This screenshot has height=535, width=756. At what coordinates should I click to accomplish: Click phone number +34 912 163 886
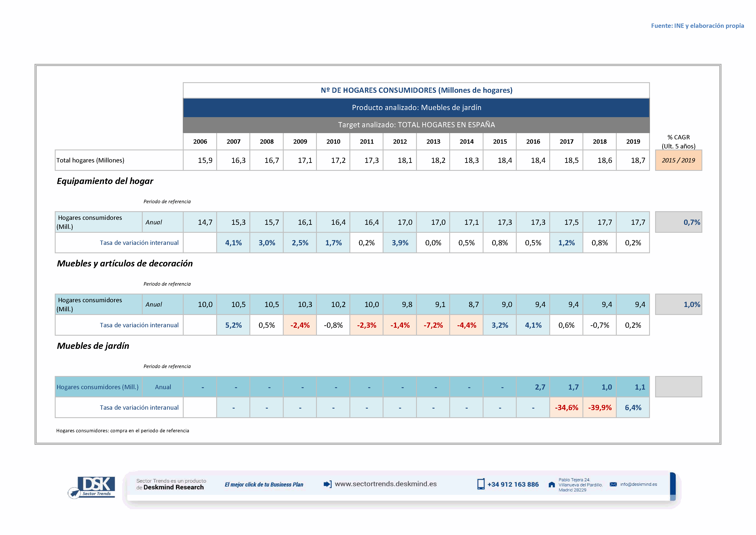[x=513, y=484]
